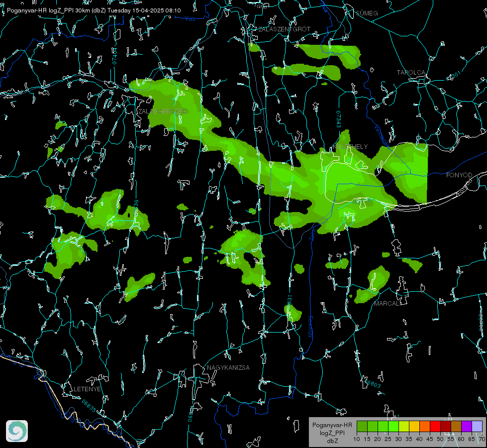Select the 30–35 dBZ yellow-green swatch

pyautogui.click(x=404, y=426)
